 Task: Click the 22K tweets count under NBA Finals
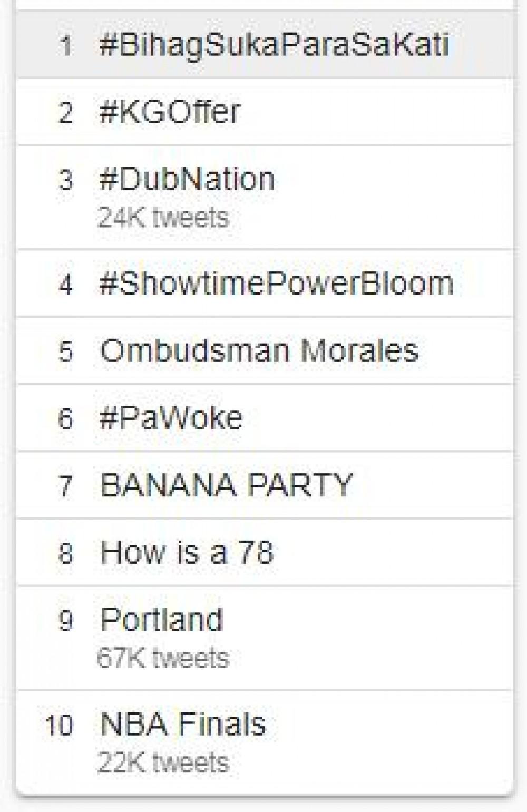163,762
